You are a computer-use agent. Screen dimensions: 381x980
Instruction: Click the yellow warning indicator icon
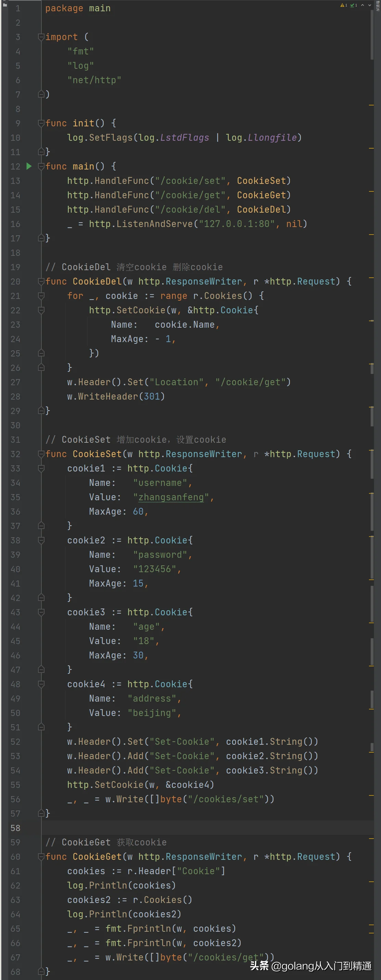coord(343,5)
